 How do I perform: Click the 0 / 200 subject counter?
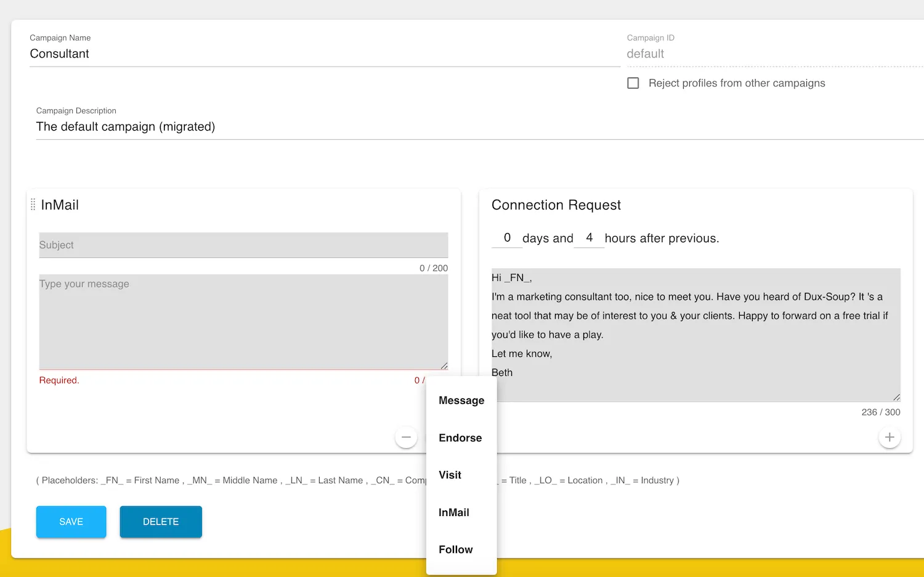pyautogui.click(x=434, y=268)
